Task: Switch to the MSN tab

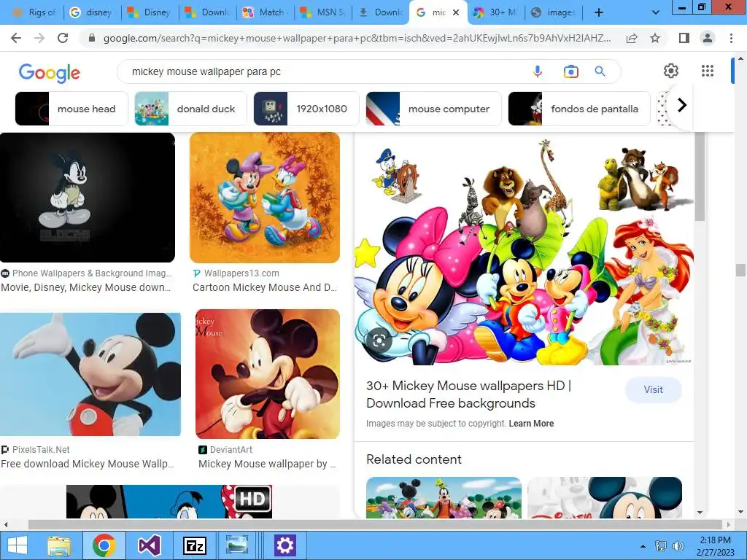Action: [323, 12]
